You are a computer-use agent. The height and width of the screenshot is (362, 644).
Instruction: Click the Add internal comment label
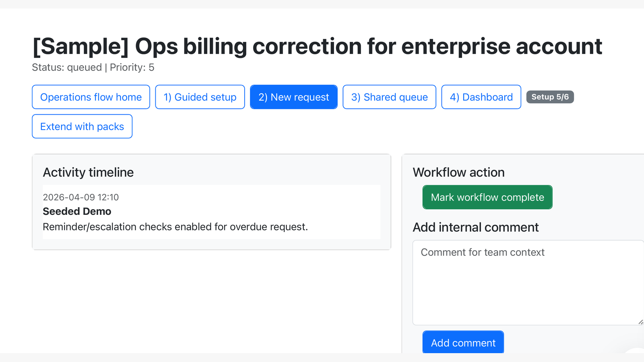tap(475, 227)
